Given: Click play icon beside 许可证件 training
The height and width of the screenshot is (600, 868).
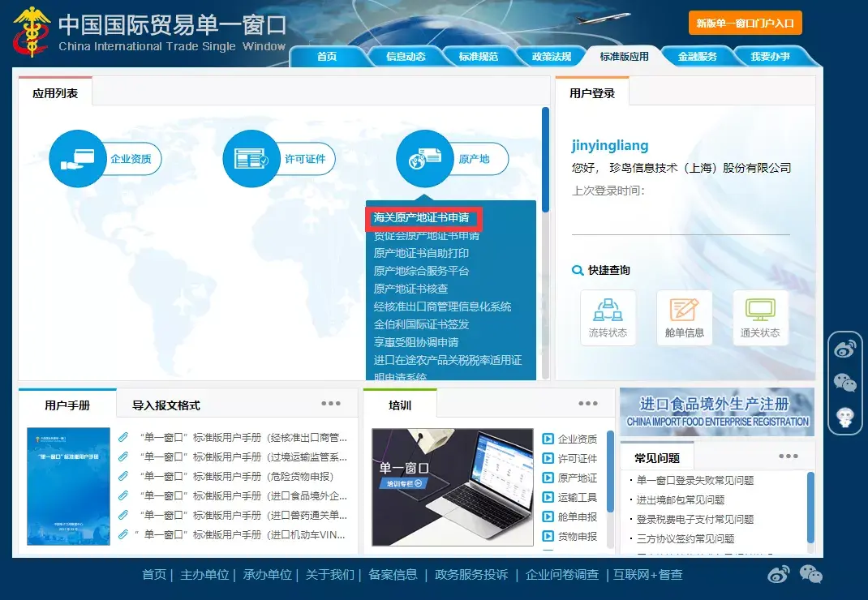Looking at the screenshot, I should pos(548,458).
